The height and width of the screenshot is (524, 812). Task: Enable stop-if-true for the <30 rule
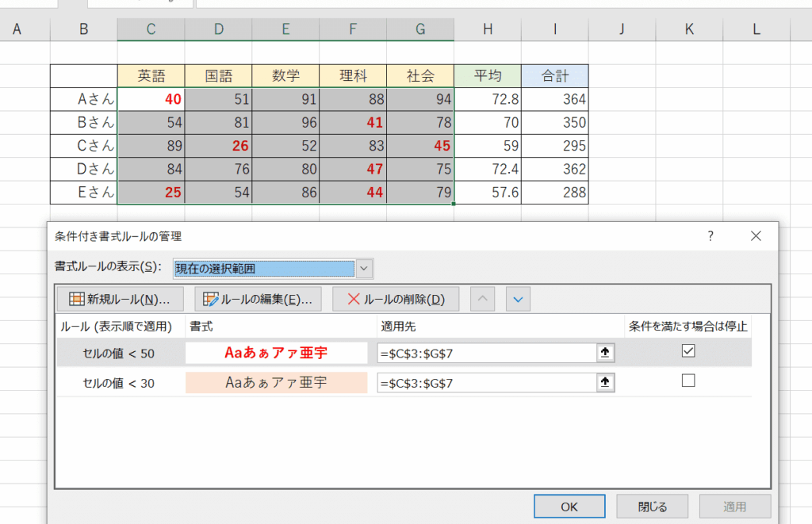pos(688,381)
